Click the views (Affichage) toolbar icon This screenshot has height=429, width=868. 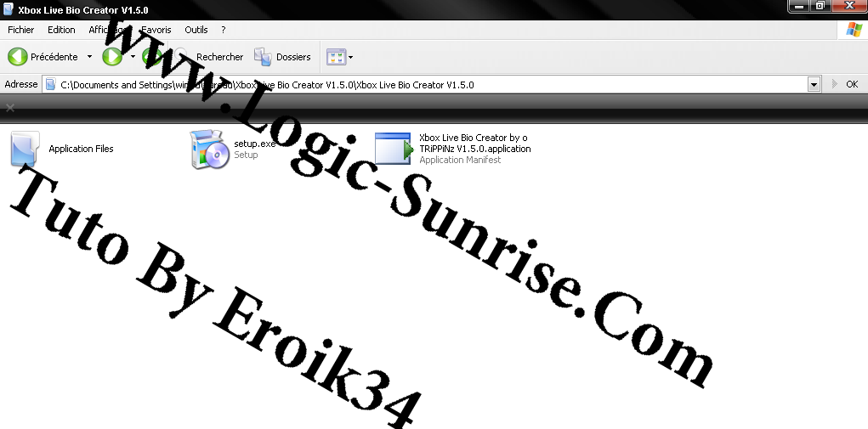tap(336, 56)
